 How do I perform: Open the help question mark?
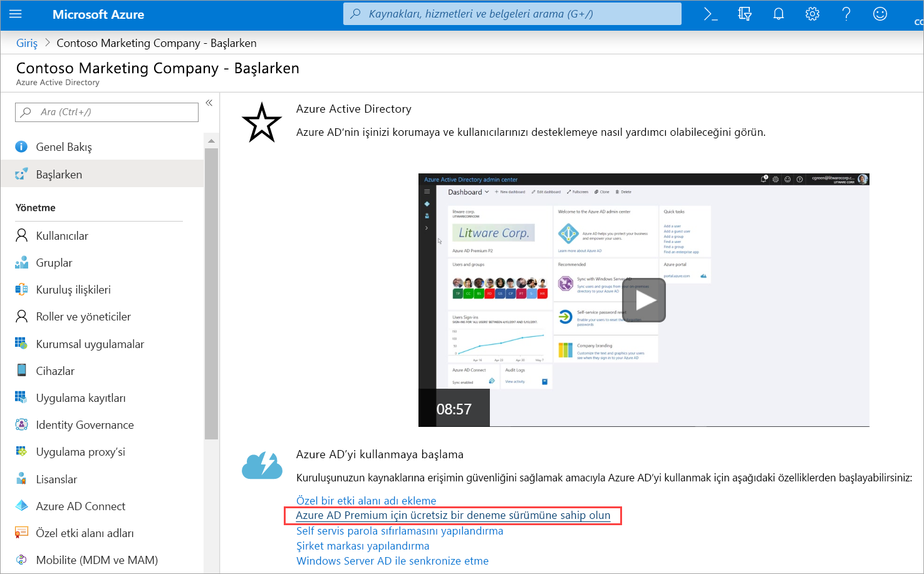(x=846, y=14)
